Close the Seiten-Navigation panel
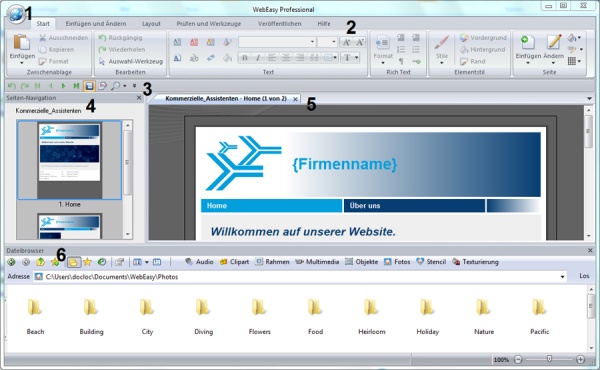This screenshot has width=600, height=370. (x=139, y=98)
